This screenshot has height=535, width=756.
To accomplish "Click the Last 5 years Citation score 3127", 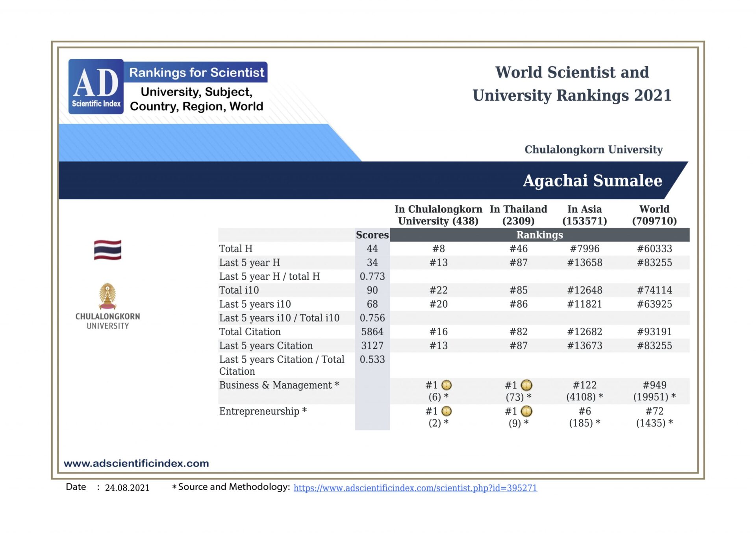I will [x=372, y=346].
